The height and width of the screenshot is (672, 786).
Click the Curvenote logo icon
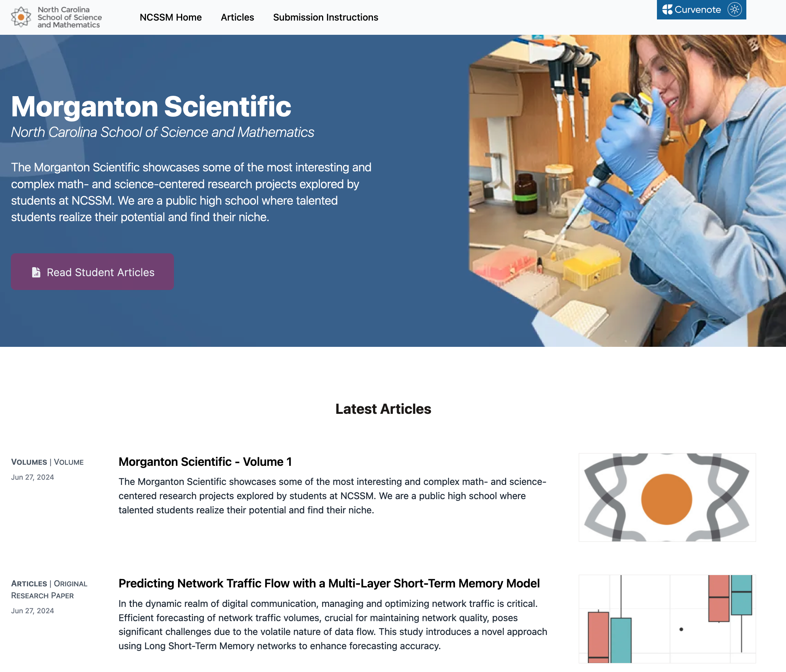point(667,9)
